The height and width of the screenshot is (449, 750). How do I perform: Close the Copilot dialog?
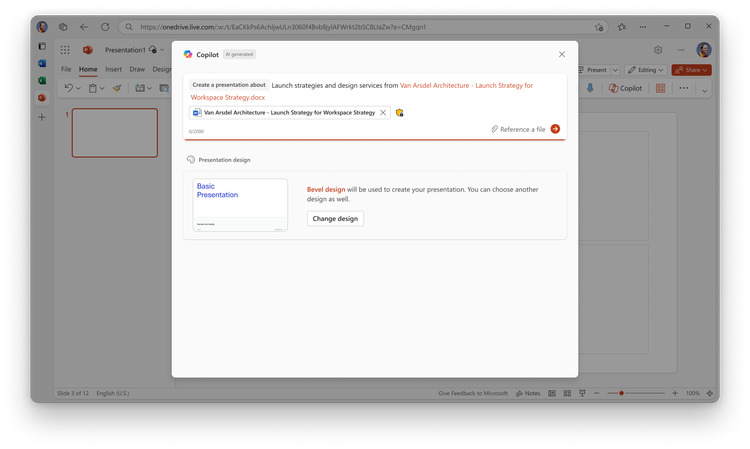tap(562, 55)
